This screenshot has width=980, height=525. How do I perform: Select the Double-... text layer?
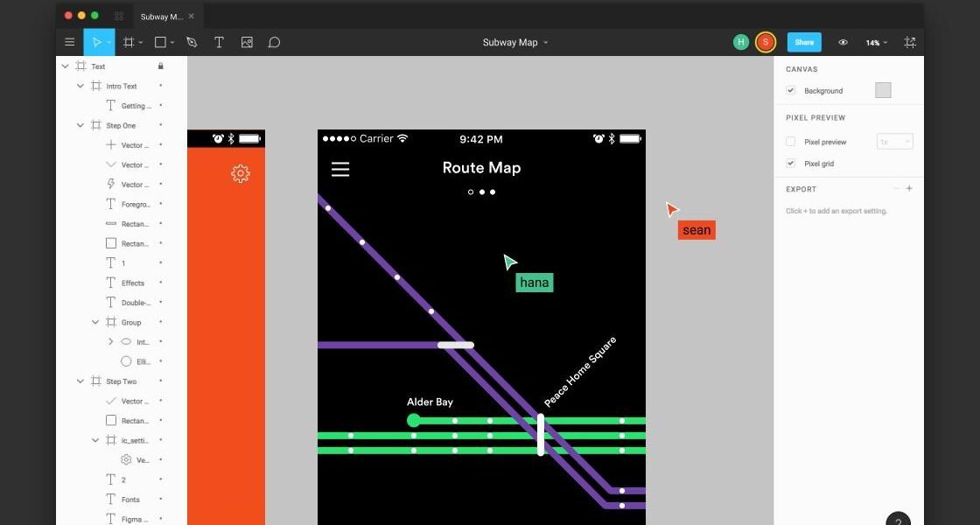pyautogui.click(x=136, y=303)
